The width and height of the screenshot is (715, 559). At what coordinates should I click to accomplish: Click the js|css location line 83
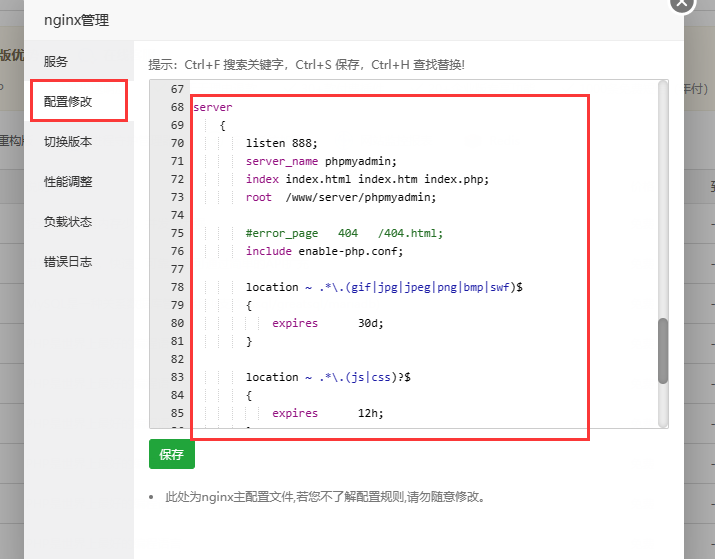328,378
